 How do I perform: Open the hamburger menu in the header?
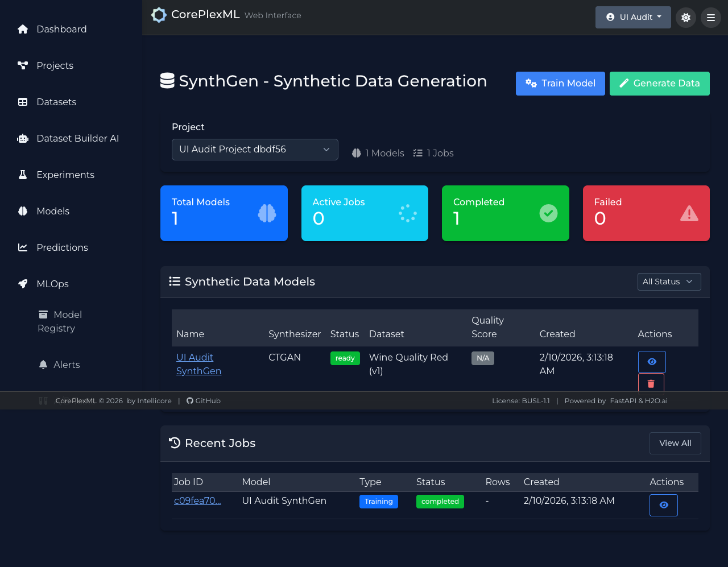tap(711, 18)
